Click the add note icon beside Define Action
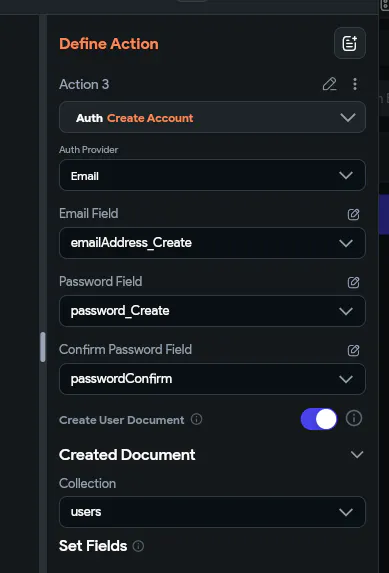Image resolution: width=389 pixels, height=573 pixels. tap(350, 43)
